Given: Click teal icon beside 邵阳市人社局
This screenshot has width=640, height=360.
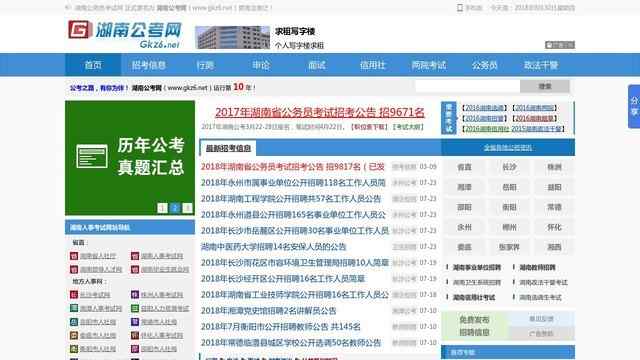Looking at the screenshot, I should (74, 322).
